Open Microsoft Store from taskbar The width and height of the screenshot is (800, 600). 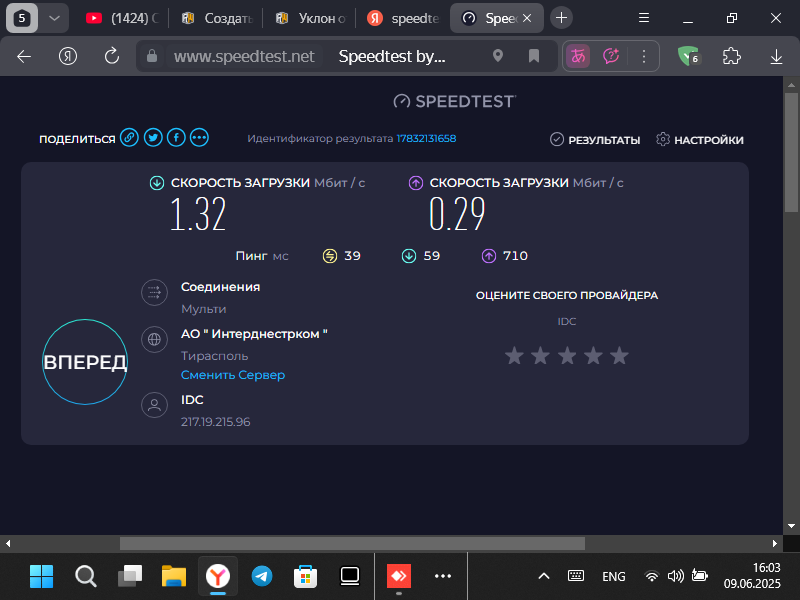pyautogui.click(x=306, y=577)
